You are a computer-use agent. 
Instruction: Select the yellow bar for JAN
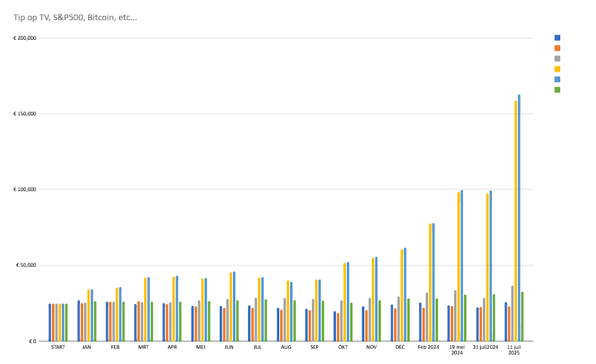(x=89, y=316)
